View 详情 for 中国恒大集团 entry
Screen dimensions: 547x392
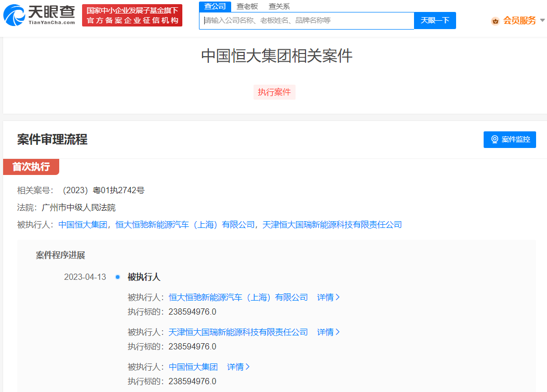point(238,367)
